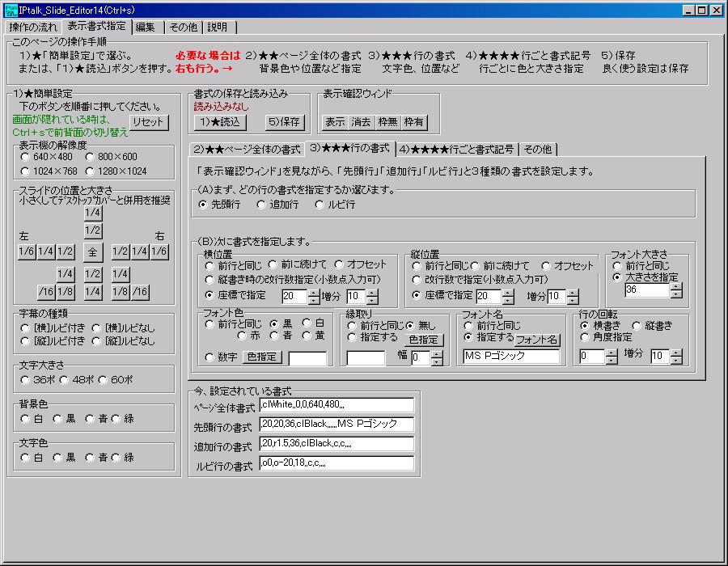This screenshot has height=566, width=728.
Task: Select 1280×1024 display resolution
Action: click(x=116, y=171)
